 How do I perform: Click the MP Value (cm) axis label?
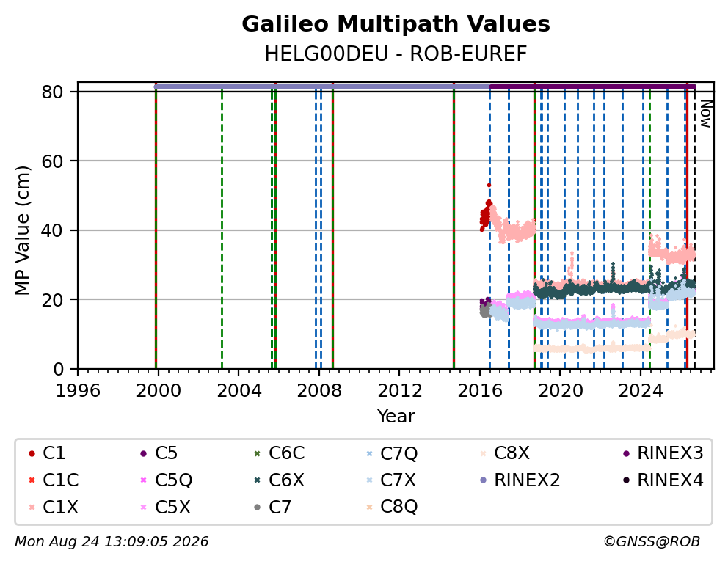[22, 230]
